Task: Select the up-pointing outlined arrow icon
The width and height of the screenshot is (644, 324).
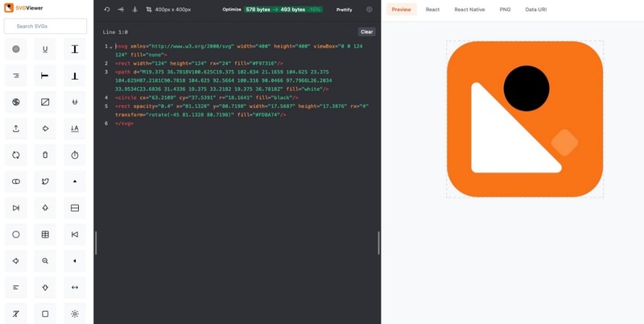Action: (45, 208)
